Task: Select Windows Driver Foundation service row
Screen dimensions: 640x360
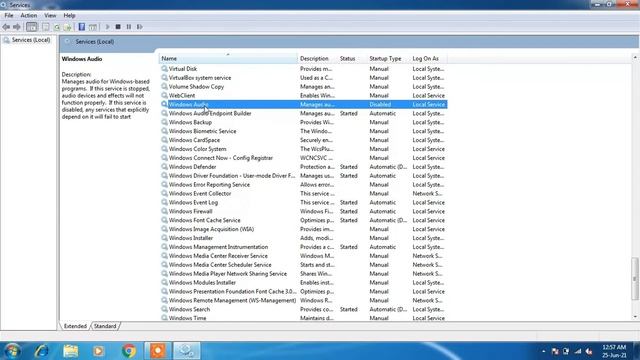Action: click(x=303, y=176)
